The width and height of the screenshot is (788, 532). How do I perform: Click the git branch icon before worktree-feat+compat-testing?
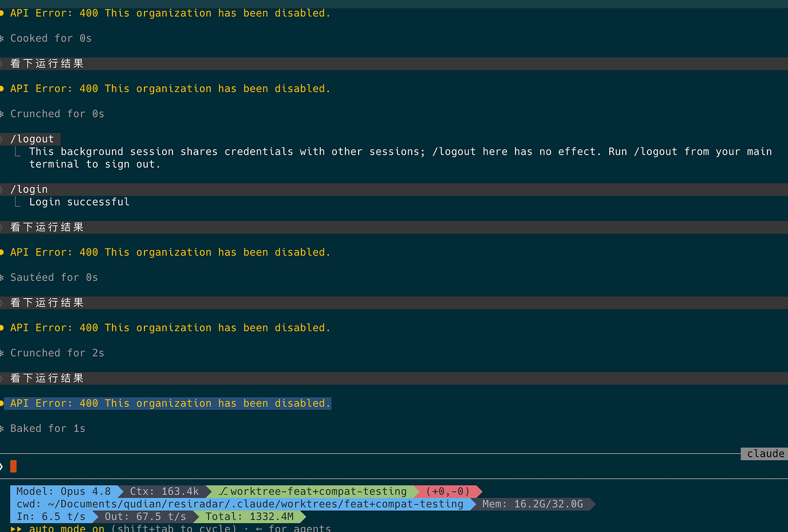pyautogui.click(x=223, y=491)
